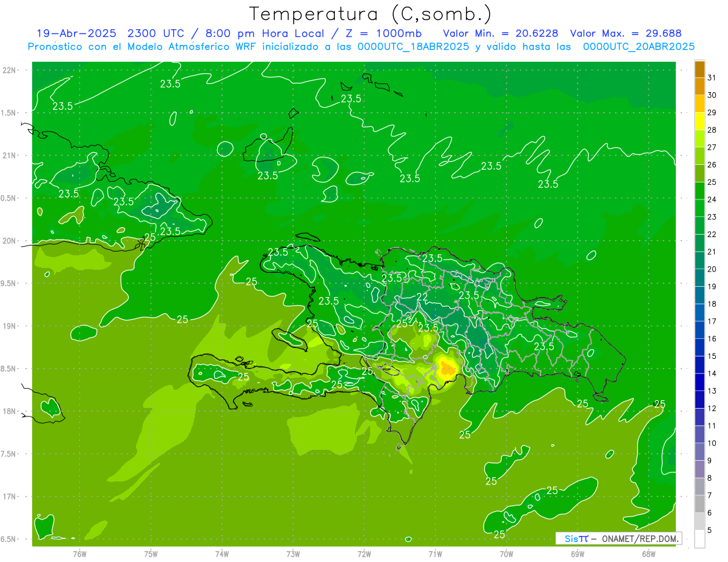728x562 pixels.
Task: Click the '21' colorbar scale label
Action: (x=712, y=252)
